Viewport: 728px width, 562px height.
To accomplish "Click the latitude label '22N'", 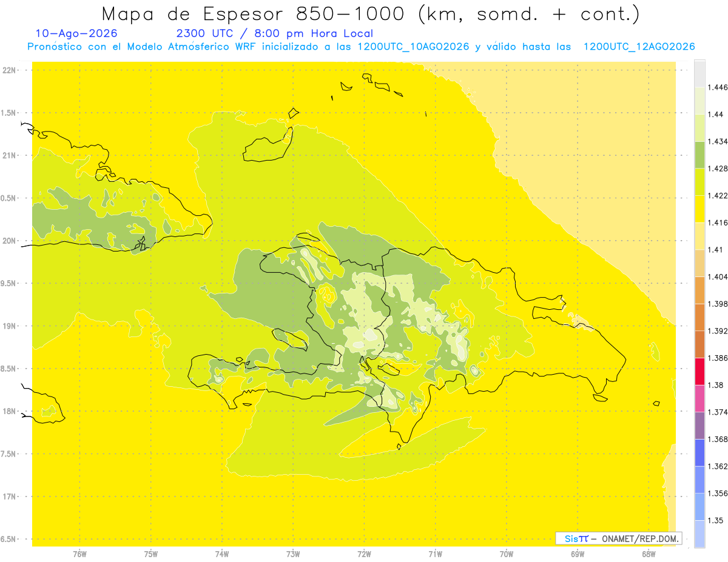I will click(x=10, y=70).
